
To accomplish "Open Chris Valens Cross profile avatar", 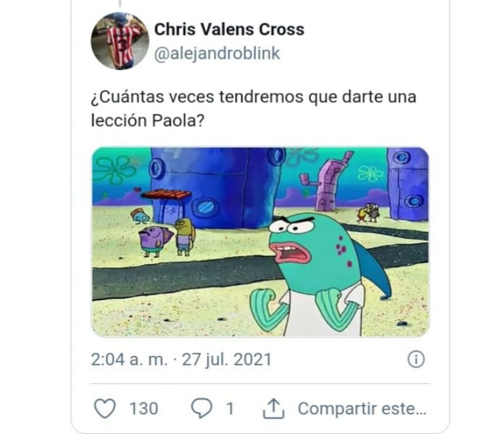I will [120, 41].
